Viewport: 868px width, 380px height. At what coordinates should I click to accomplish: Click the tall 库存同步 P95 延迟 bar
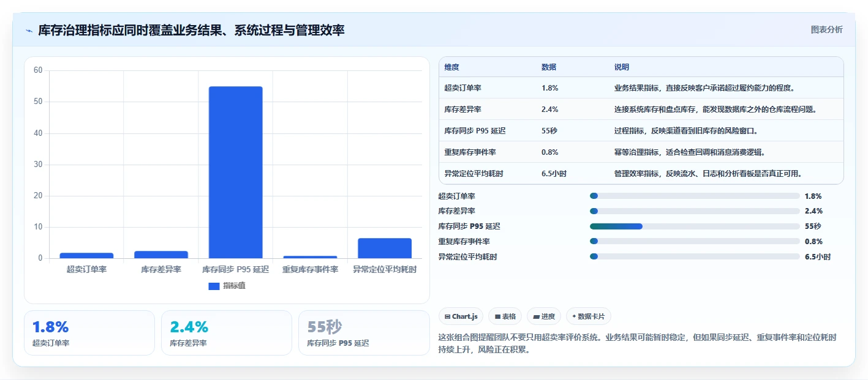(236, 173)
